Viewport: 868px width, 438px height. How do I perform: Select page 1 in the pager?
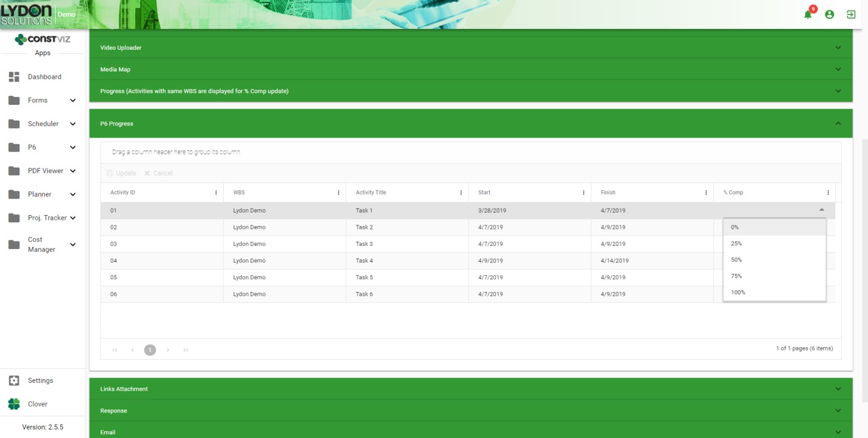[150, 350]
